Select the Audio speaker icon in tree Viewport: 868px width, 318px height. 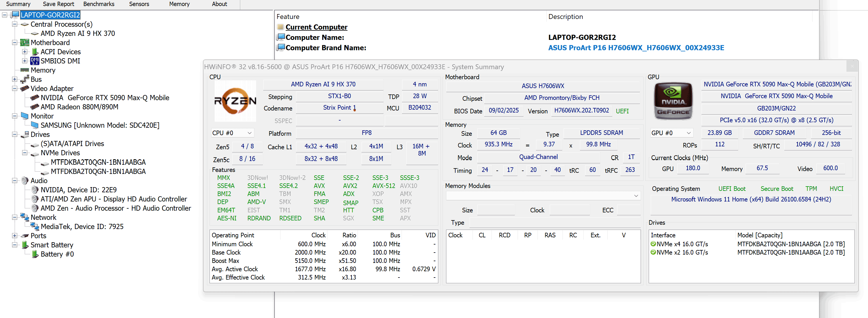(x=25, y=181)
